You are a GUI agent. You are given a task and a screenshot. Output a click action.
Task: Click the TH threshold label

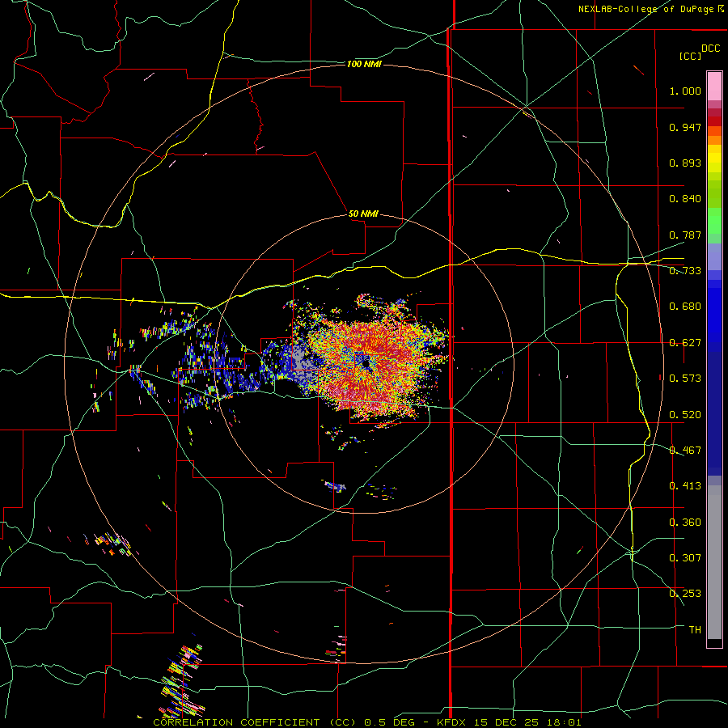695,630
